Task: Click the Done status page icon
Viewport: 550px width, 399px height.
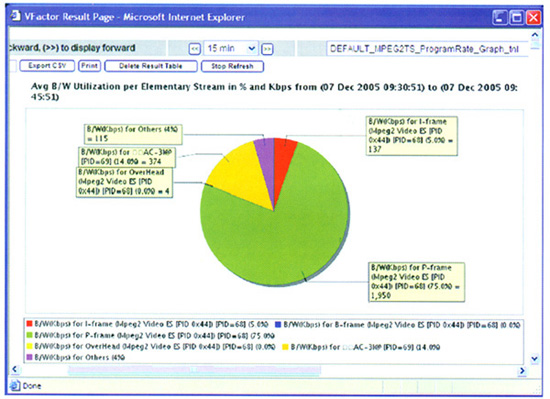Action: coord(15,386)
